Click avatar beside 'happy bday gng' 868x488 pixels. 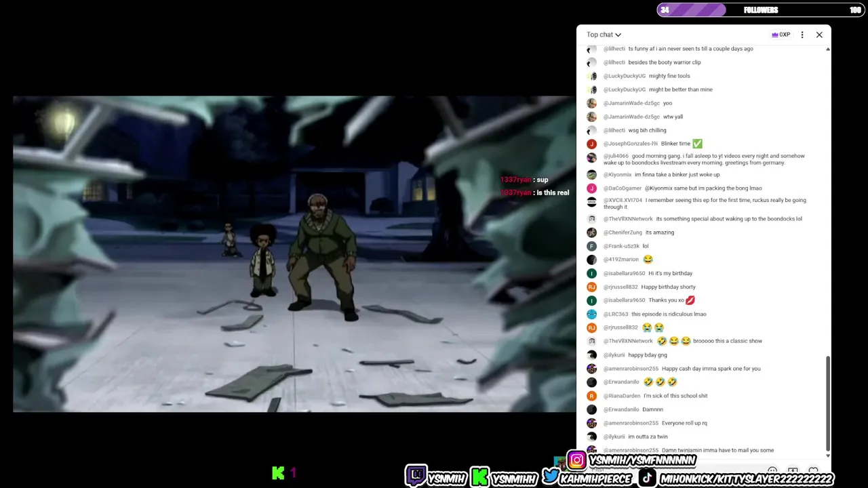point(591,355)
